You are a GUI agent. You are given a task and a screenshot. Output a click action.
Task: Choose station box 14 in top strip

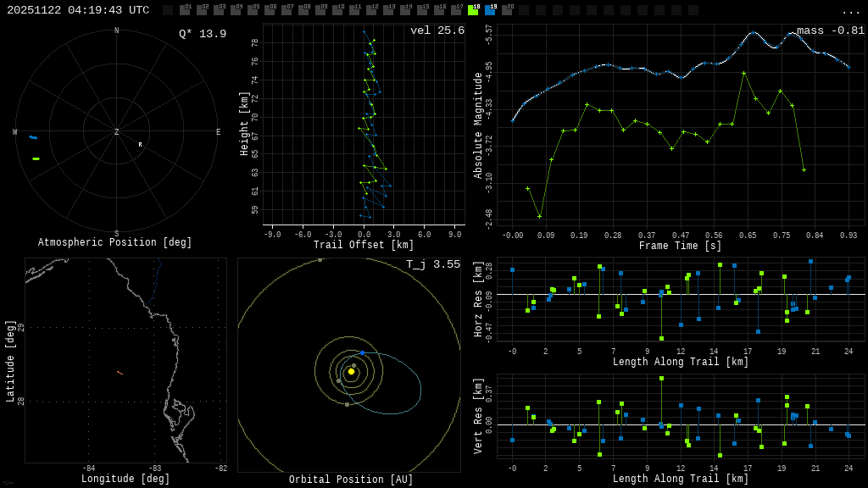[405, 10]
